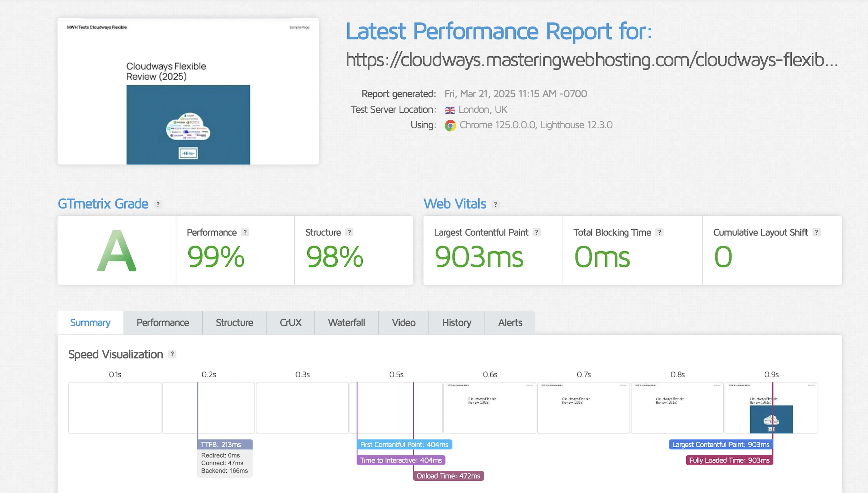The image size is (868, 493).
Task: Open Structure score help question mark
Action: 349,232
